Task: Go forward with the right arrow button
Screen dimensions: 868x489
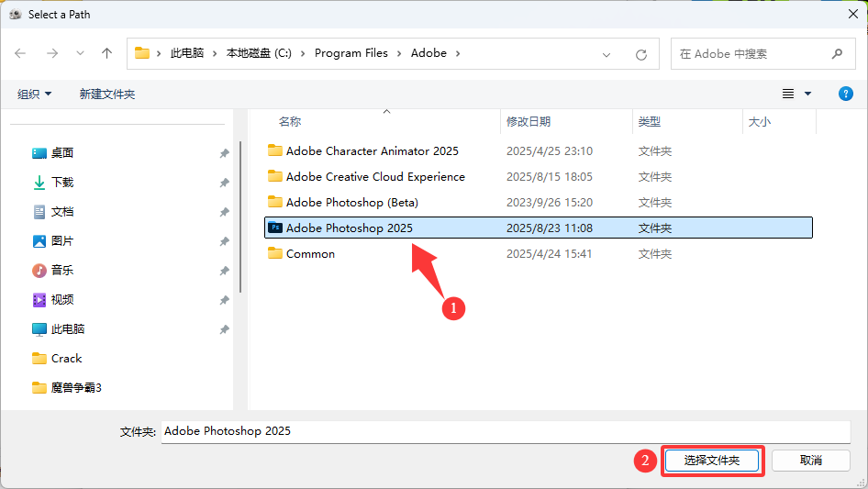Action: [52, 53]
